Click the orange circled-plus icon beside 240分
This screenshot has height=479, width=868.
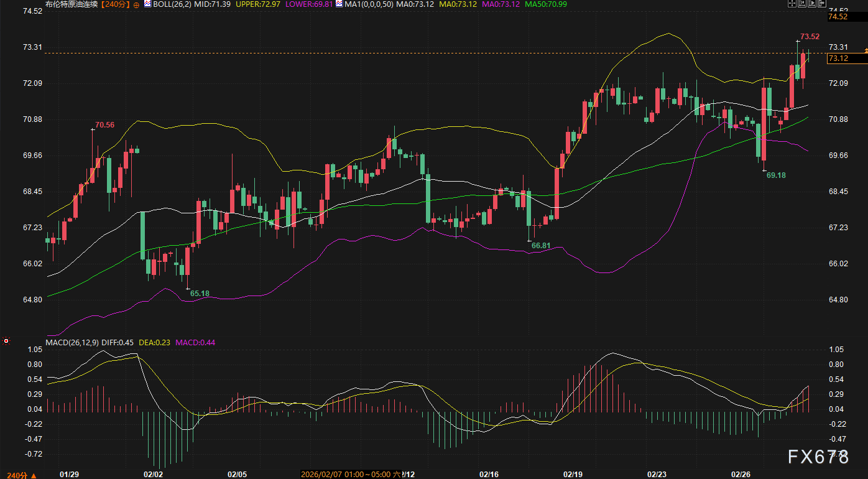click(x=136, y=4)
